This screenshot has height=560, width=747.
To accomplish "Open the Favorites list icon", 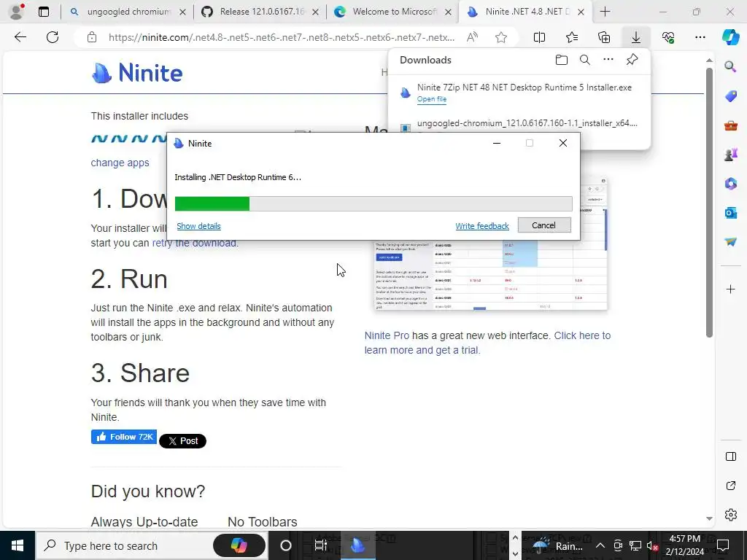I will tap(572, 37).
